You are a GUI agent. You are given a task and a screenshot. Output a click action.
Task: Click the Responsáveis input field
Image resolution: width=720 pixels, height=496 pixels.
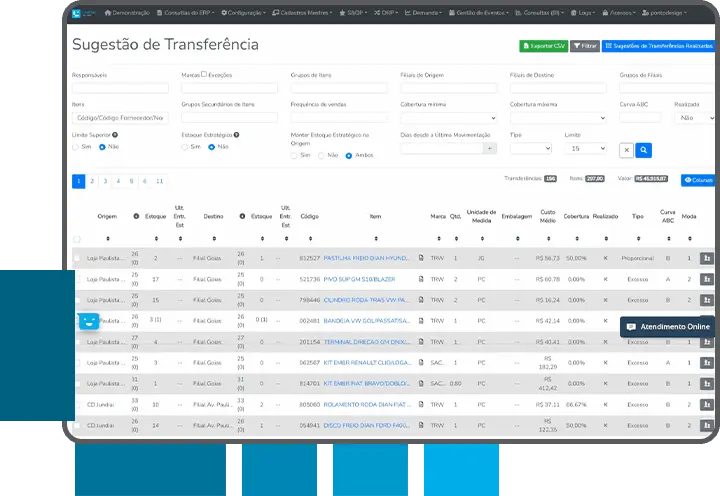pos(120,88)
